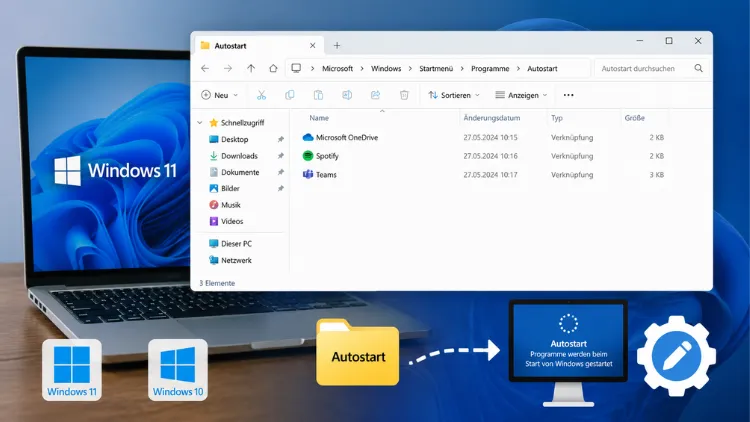Screen dimensions: 750x422
Task: Click pin icon next to Desktop
Action: [x=281, y=139]
